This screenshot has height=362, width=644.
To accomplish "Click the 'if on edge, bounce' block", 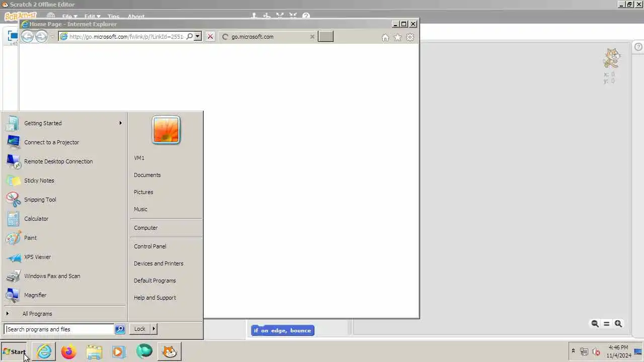I will click(282, 330).
